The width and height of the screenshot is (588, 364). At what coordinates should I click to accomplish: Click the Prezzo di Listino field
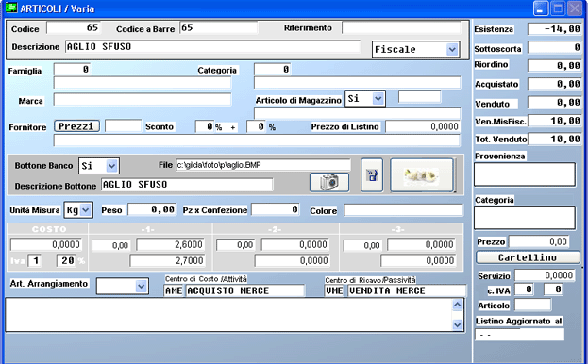(x=423, y=126)
